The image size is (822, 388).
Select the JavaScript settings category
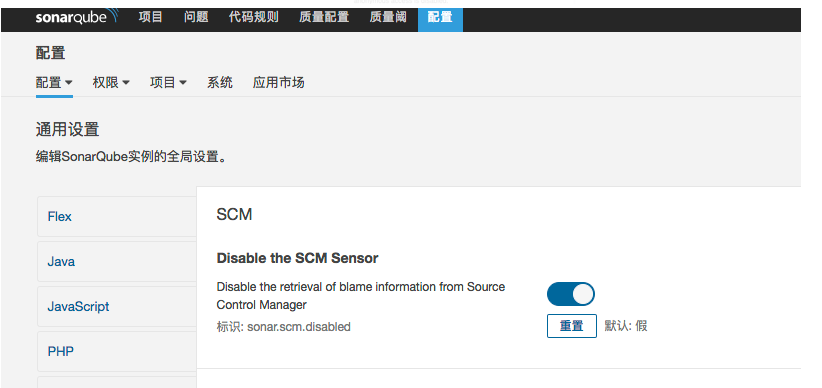click(117, 307)
